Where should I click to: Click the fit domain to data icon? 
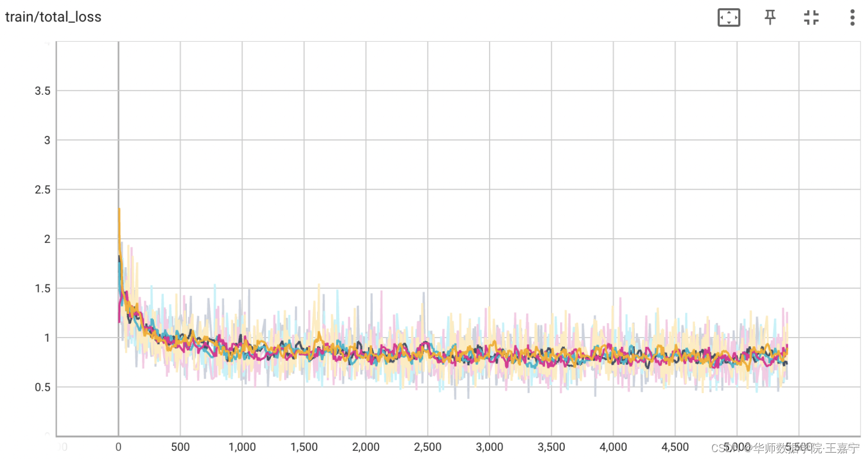point(729,17)
